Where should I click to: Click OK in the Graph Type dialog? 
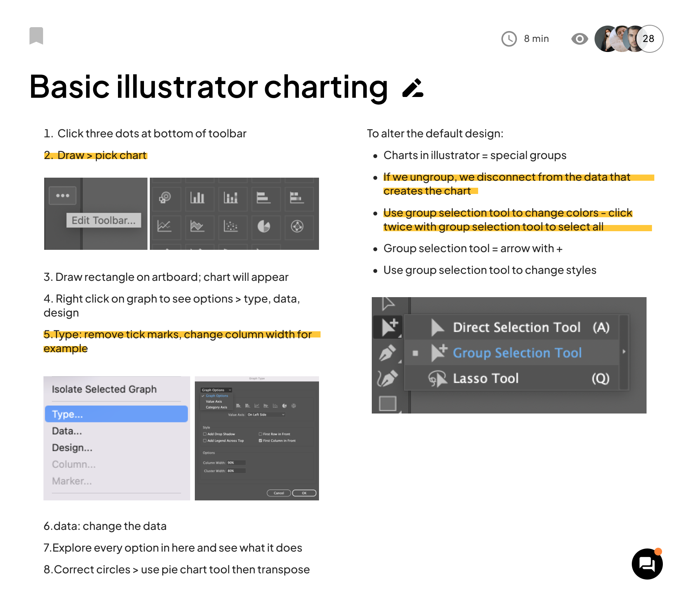[304, 493]
